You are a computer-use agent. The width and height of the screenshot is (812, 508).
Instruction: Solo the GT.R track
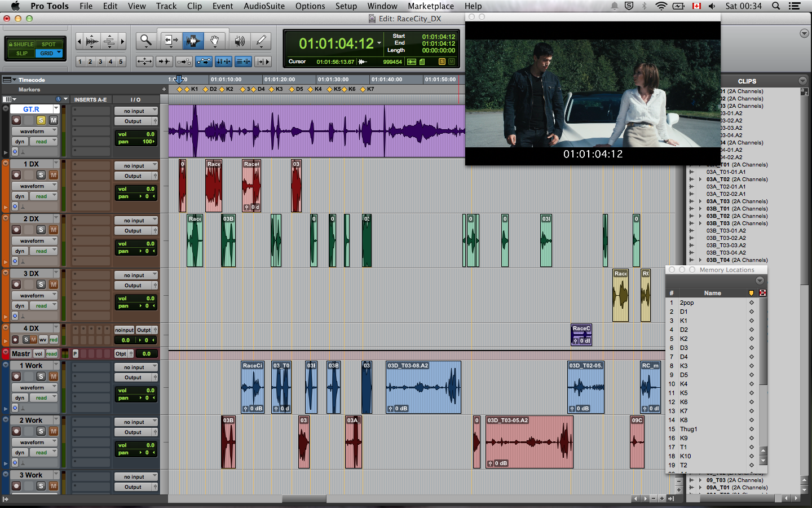(41, 120)
